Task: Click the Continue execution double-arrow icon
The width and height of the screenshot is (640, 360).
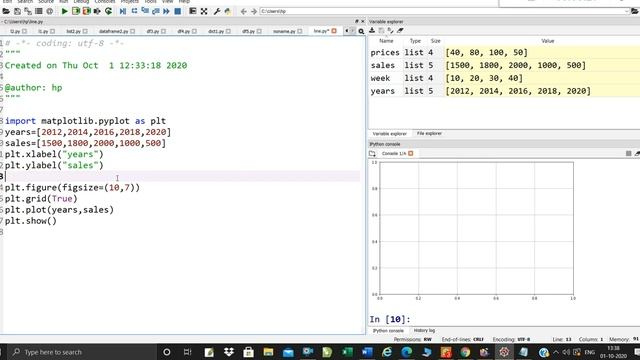Action: click(166, 11)
